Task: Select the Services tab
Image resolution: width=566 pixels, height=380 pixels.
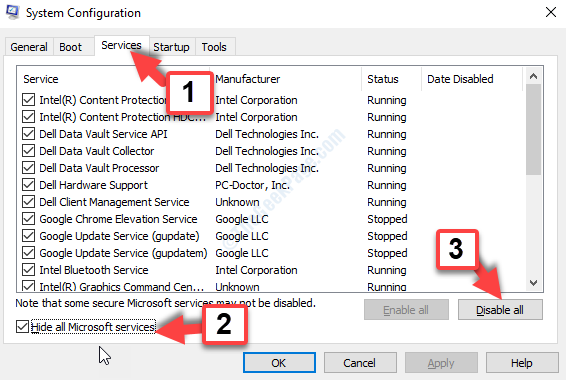Action: click(121, 45)
